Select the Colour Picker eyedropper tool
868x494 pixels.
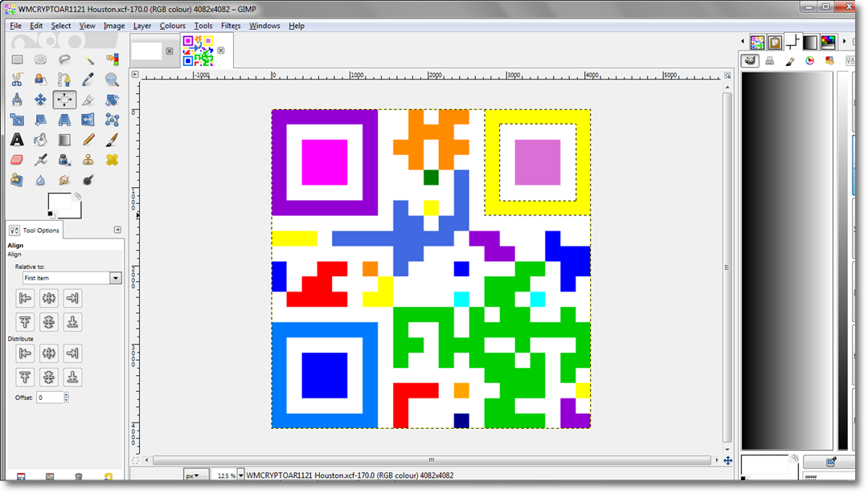(x=88, y=80)
